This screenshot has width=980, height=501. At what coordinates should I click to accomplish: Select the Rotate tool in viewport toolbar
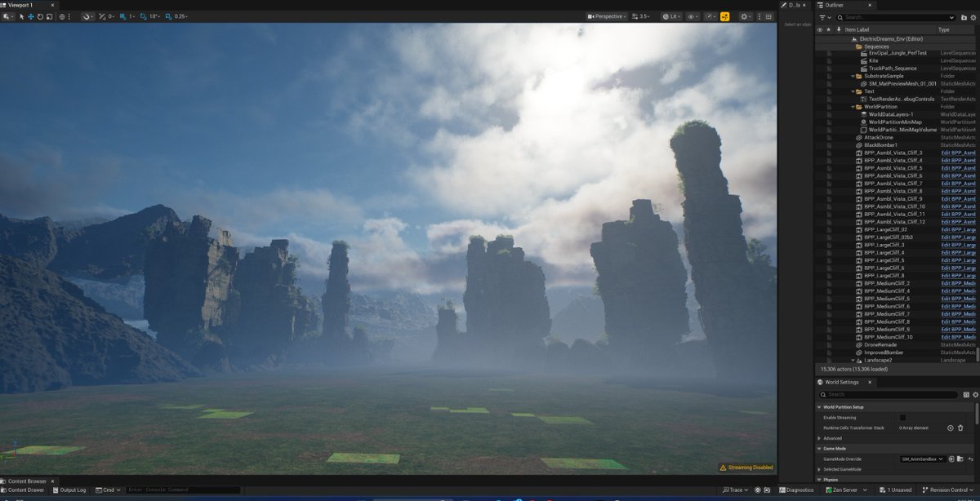[x=40, y=16]
